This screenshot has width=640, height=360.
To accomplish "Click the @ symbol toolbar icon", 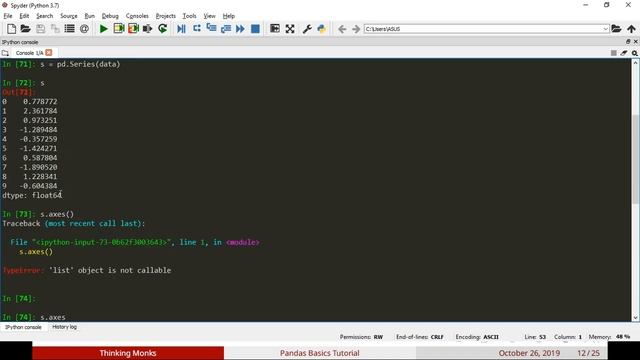I will click(x=84, y=29).
